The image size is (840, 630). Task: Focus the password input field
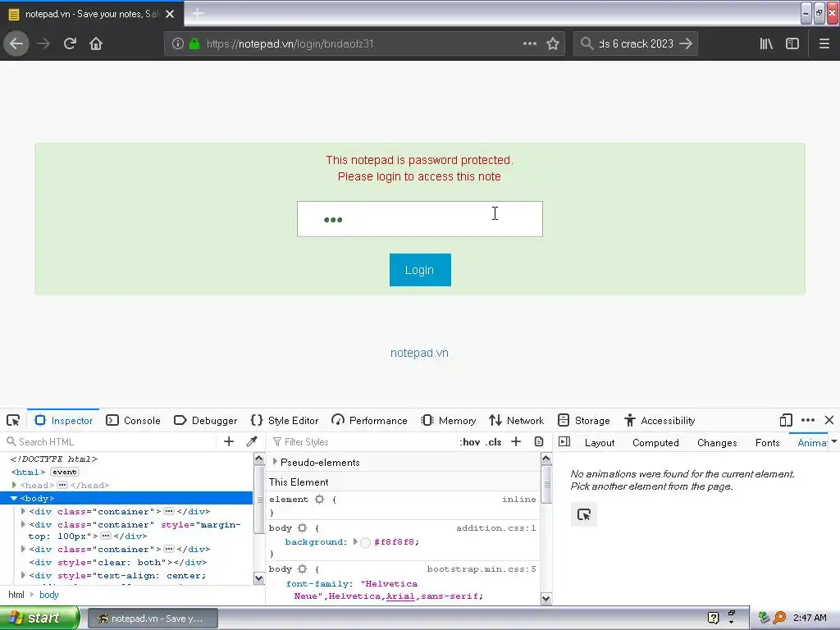pos(419,218)
